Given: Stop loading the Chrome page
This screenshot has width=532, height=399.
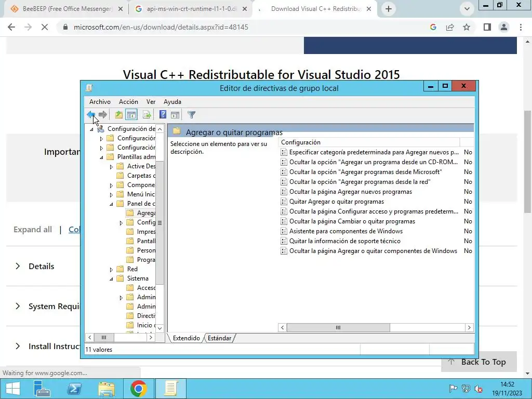Looking at the screenshot, I should 45,27.
